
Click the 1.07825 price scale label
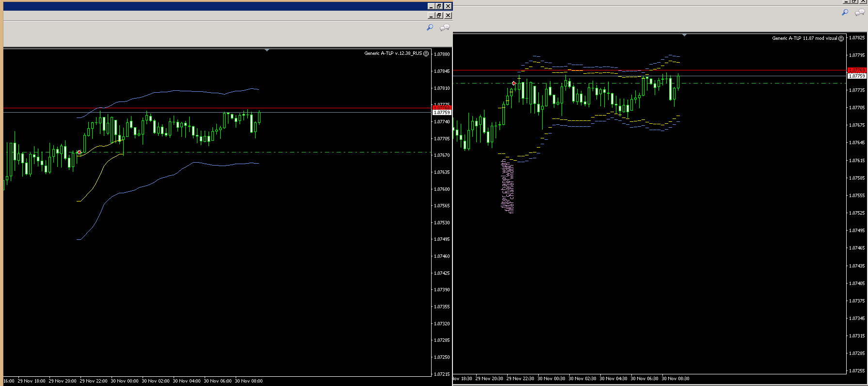(857, 38)
